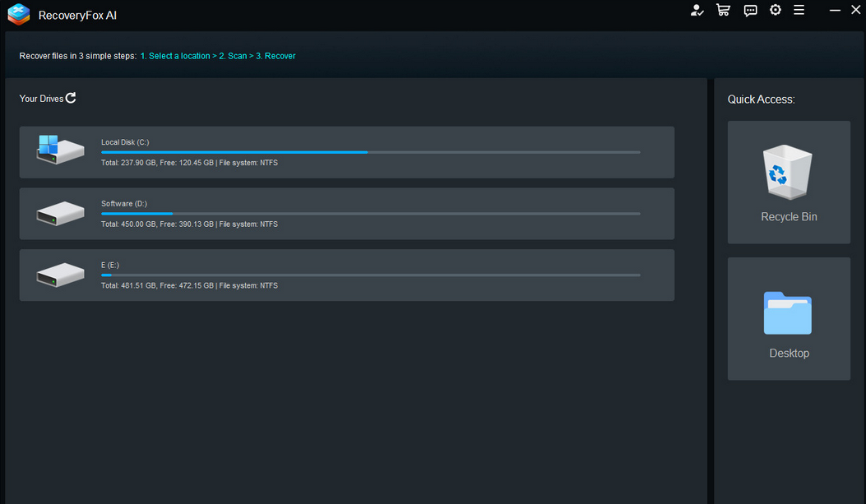Open the settings gear
The image size is (866, 504).
pyautogui.click(x=775, y=11)
